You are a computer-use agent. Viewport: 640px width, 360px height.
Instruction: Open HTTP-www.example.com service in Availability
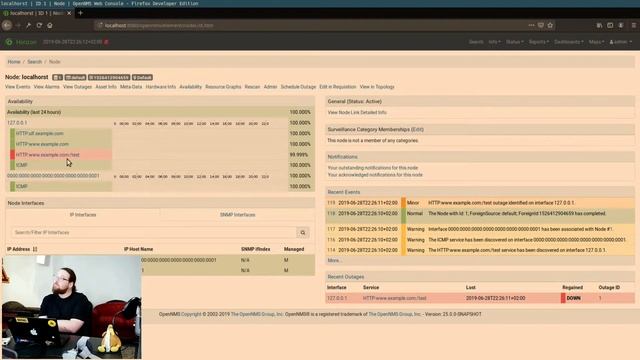[42, 144]
